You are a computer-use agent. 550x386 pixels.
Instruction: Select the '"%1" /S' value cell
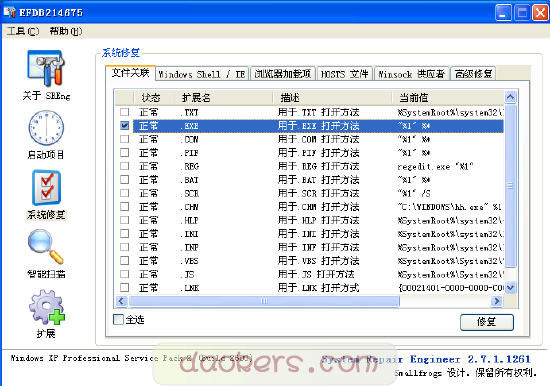coord(414,193)
